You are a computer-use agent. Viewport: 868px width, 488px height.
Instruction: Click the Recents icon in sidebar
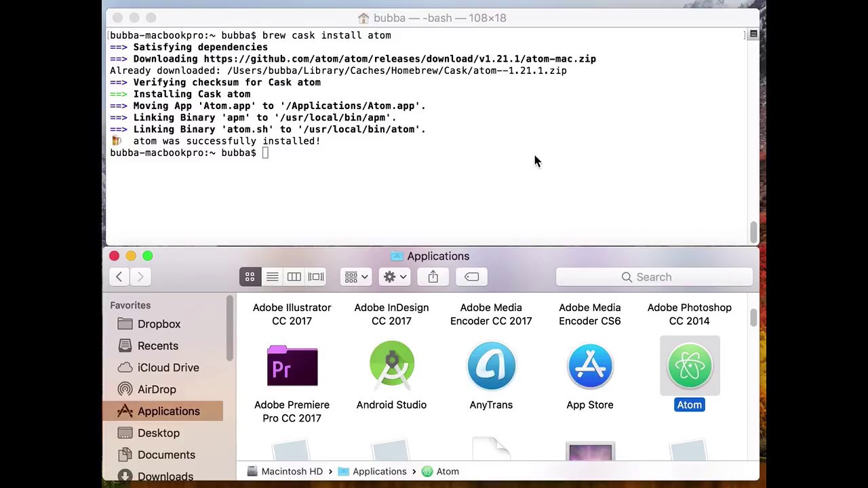pos(125,346)
